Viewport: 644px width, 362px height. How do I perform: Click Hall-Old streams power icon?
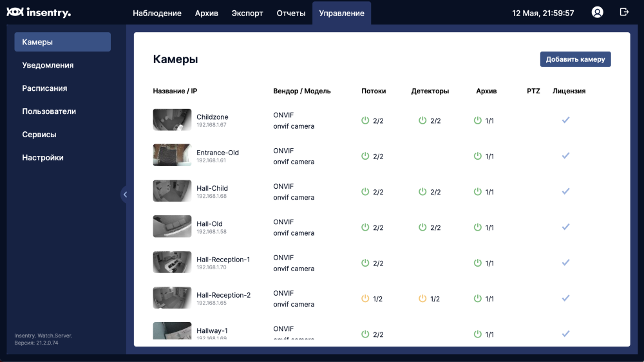[365, 227]
